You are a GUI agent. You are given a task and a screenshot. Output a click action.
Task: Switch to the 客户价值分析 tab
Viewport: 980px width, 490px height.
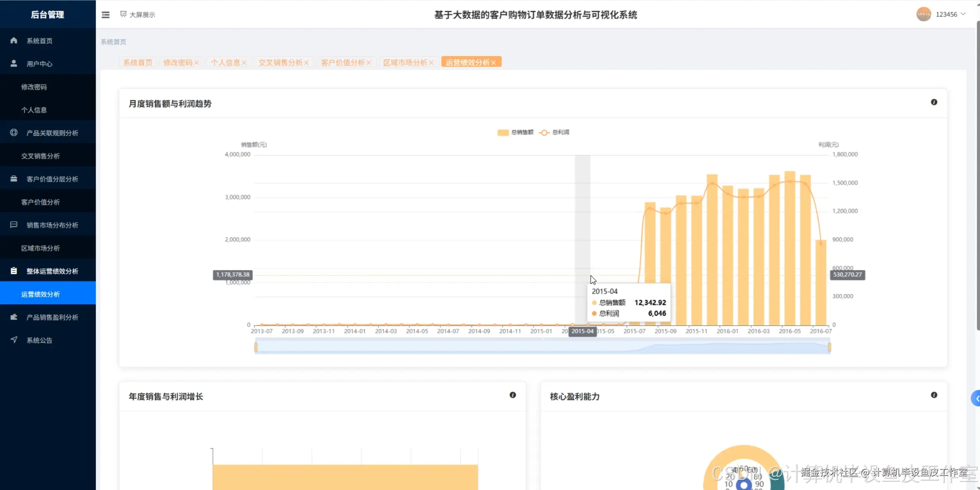pyautogui.click(x=342, y=62)
